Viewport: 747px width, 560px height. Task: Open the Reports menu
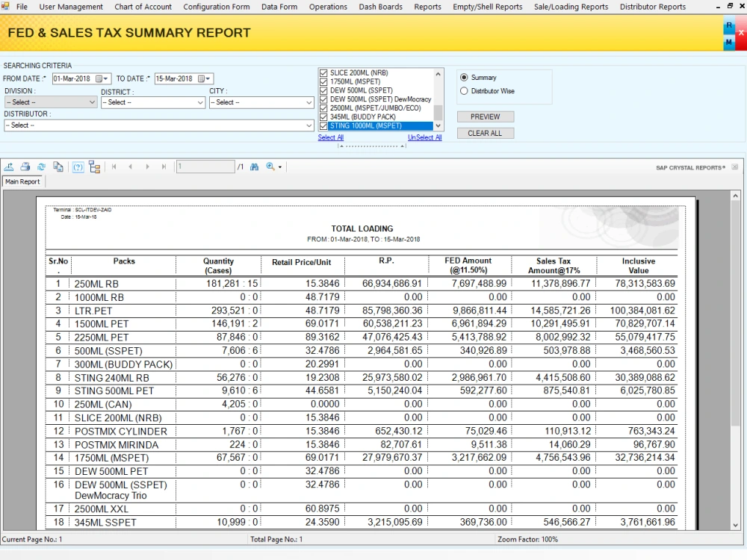pos(428,7)
